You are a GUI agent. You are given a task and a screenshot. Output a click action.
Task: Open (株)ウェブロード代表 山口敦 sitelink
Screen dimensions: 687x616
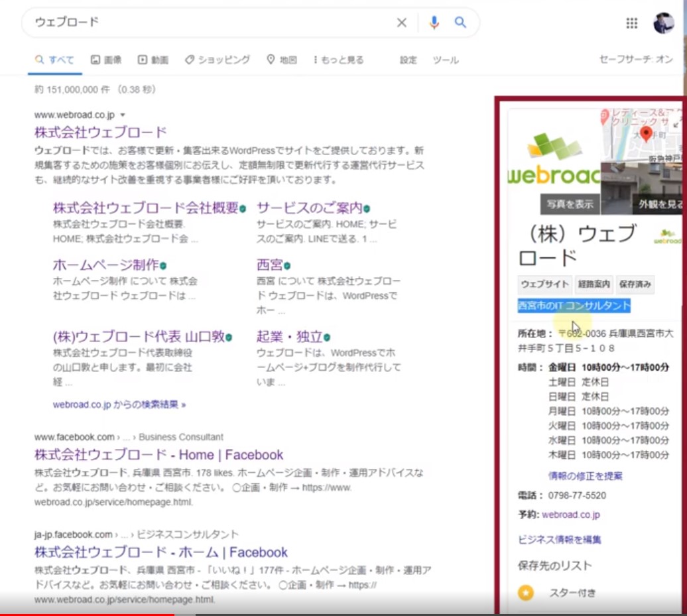(x=139, y=336)
